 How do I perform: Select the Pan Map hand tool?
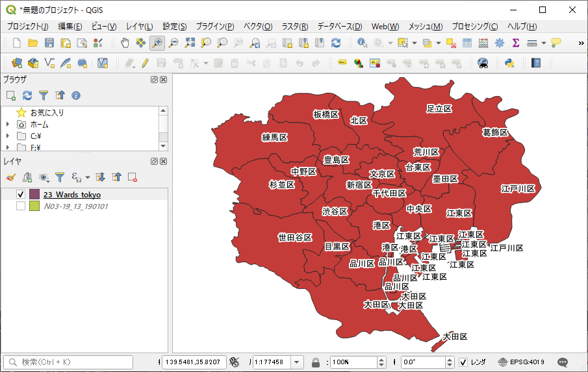pyautogui.click(x=125, y=43)
